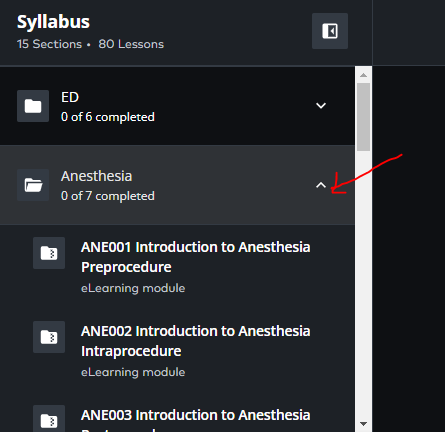
Task: Collapse the Anesthesia section chevron
Action: tap(321, 185)
